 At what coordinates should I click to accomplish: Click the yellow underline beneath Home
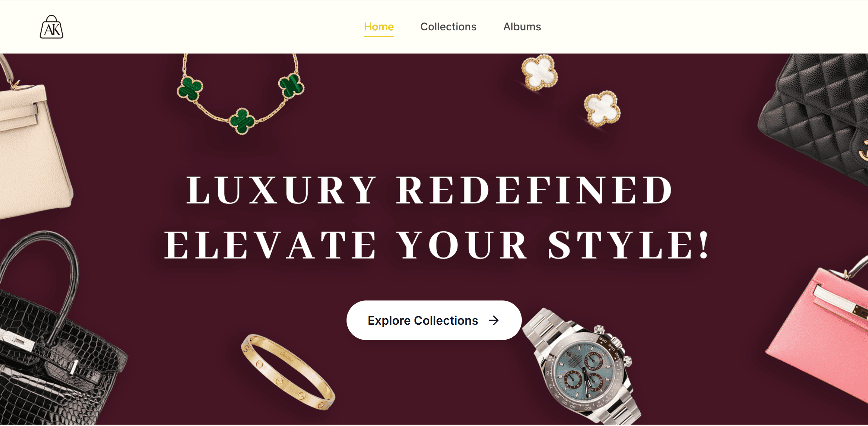(x=379, y=36)
